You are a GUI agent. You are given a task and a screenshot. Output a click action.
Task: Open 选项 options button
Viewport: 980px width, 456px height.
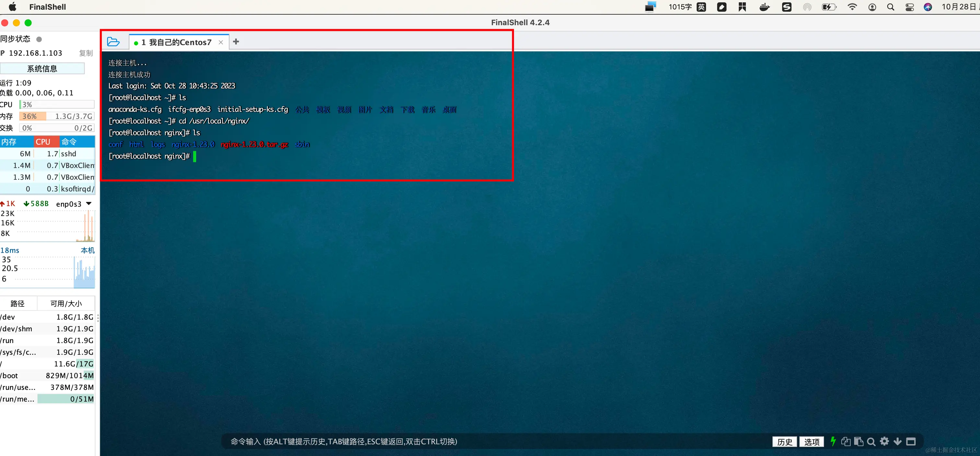click(x=811, y=442)
